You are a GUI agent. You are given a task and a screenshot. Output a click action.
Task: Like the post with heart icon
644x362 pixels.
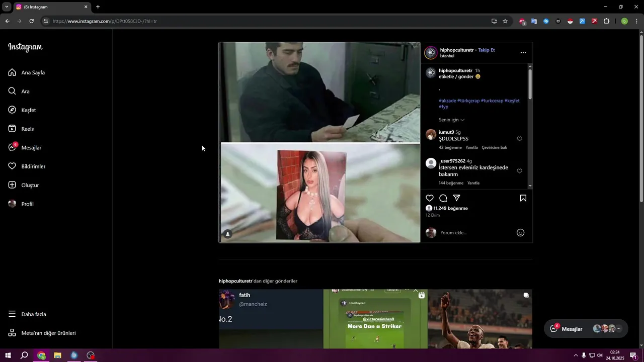coord(430,198)
